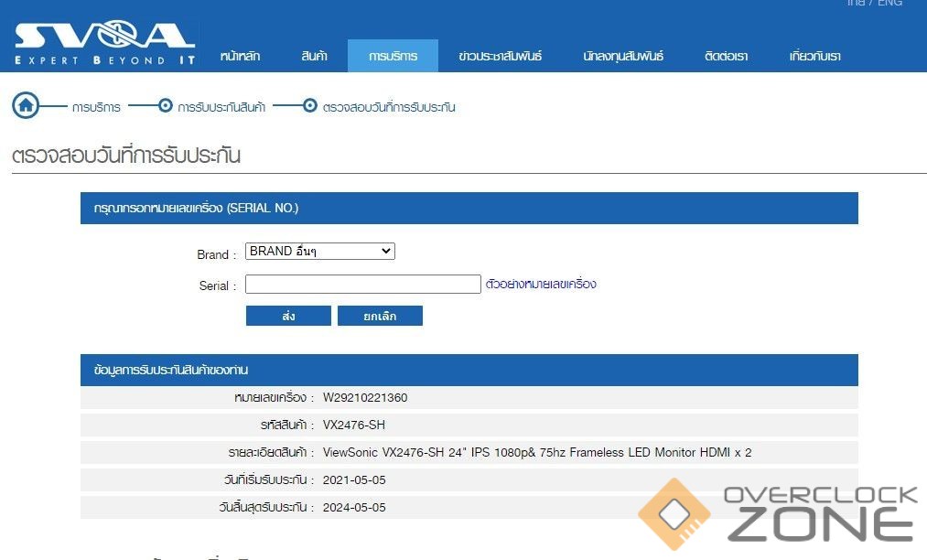
Task: Click the ยกเลิก cancel button
Action: pos(380,316)
